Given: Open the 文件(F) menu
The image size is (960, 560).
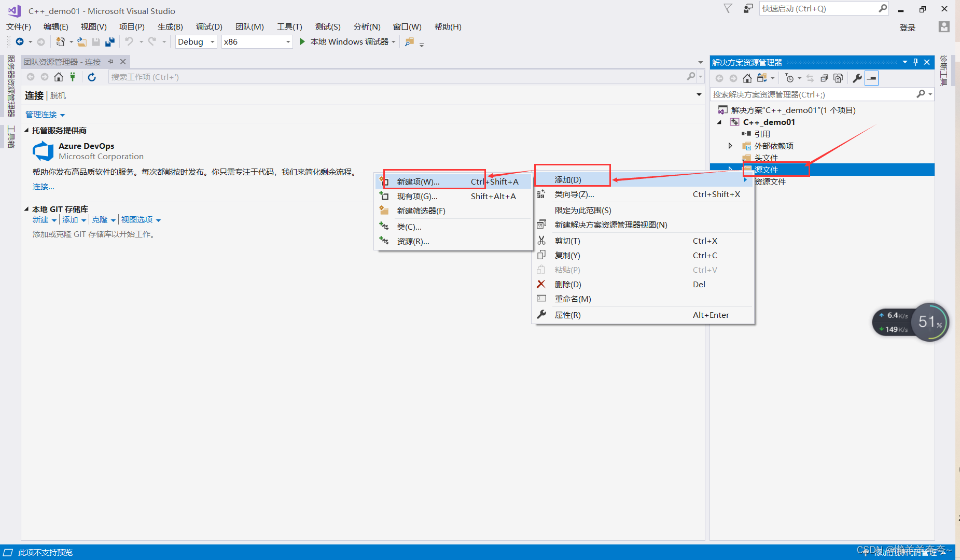Looking at the screenshot, I should 19,27.
